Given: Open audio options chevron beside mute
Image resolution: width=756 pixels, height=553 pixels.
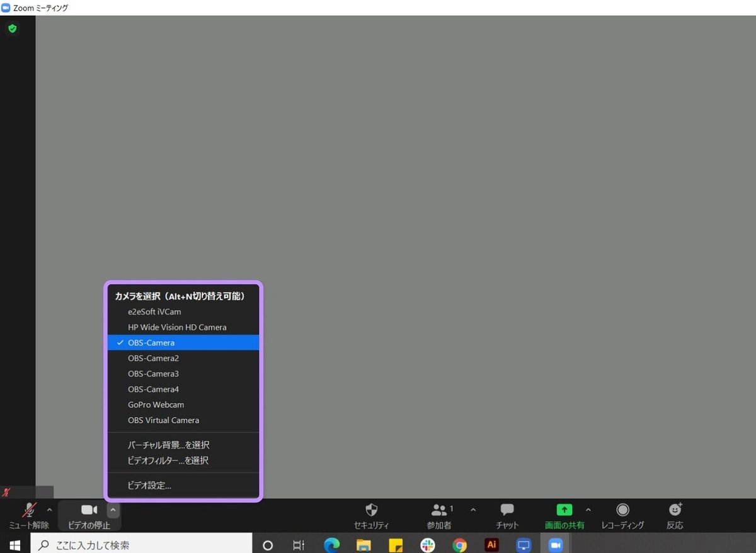Looking at the screenshot, I should (49, 509).
